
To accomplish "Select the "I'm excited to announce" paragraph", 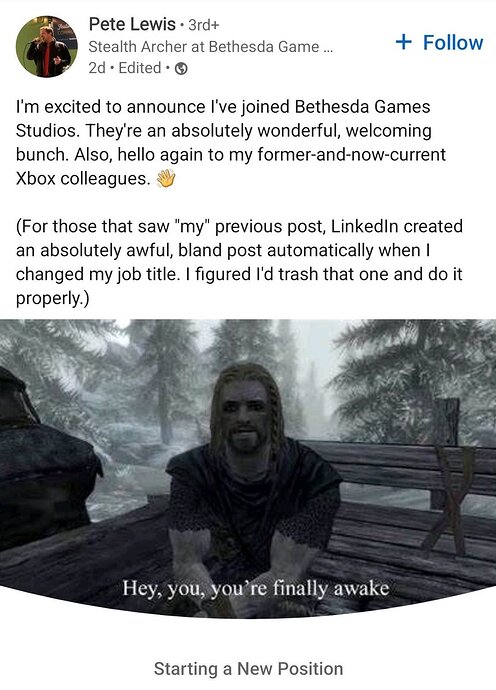I will [231, 143].
